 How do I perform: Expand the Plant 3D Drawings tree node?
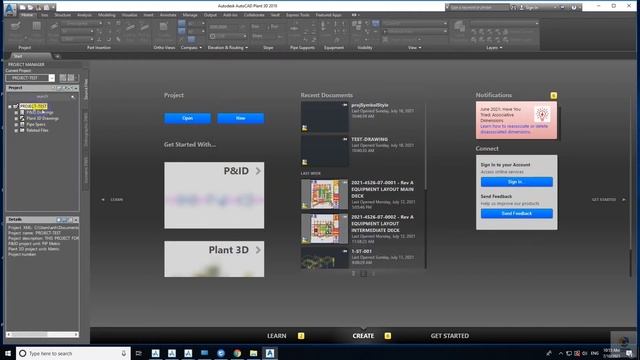click(x=16, y=118)
